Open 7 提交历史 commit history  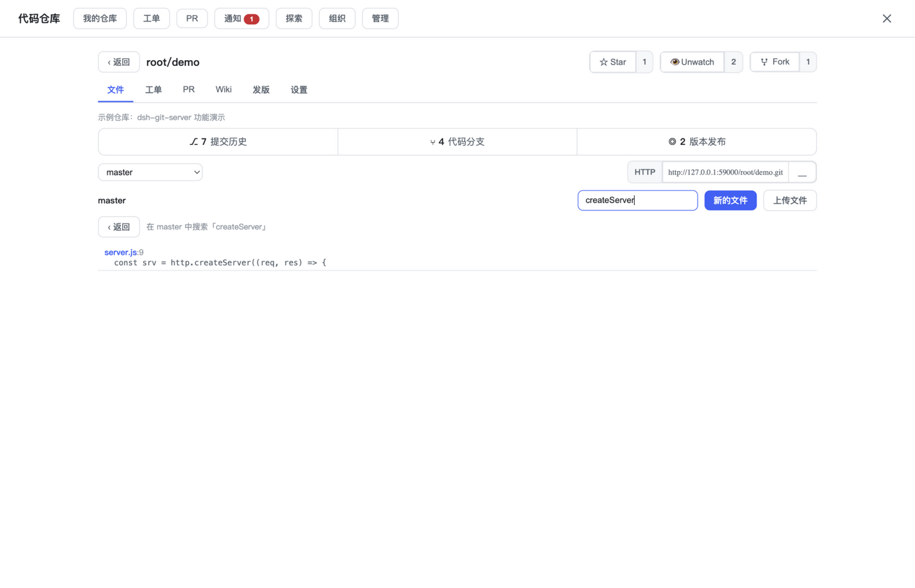point(218,142)
